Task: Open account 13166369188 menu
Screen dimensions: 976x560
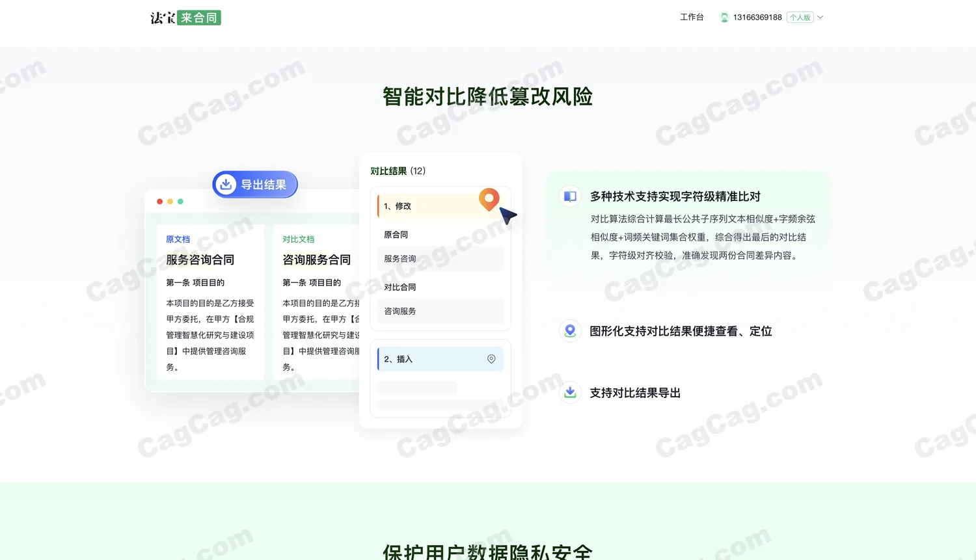Action: pos(757,18)
